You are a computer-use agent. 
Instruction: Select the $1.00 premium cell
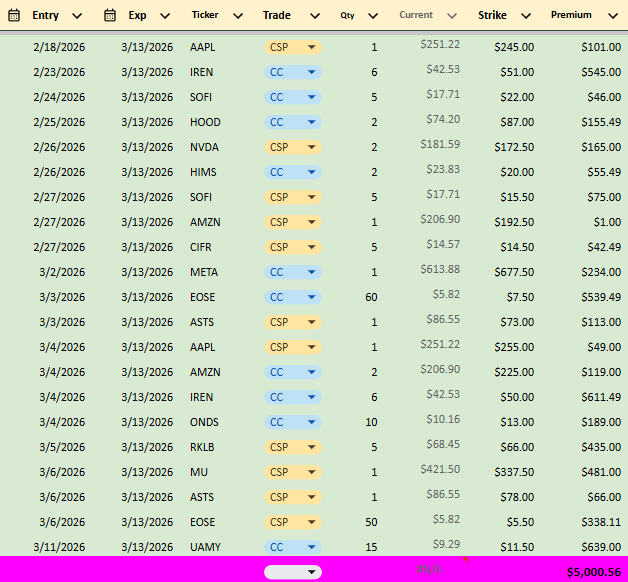coord(607,222)
